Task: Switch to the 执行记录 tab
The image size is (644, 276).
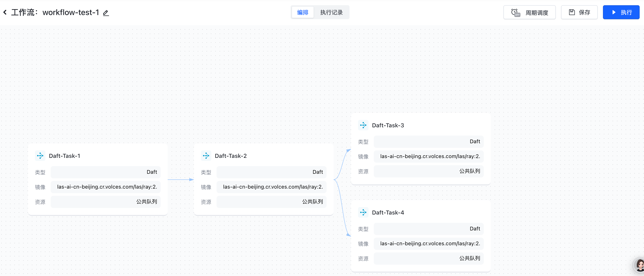Action: click(x=331, y=12)
